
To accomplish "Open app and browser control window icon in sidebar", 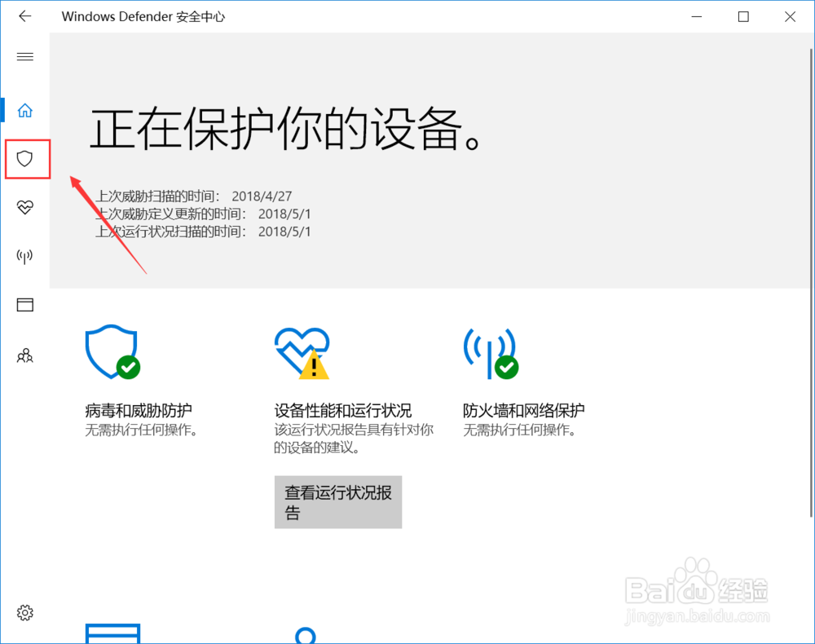I will 25,305.
